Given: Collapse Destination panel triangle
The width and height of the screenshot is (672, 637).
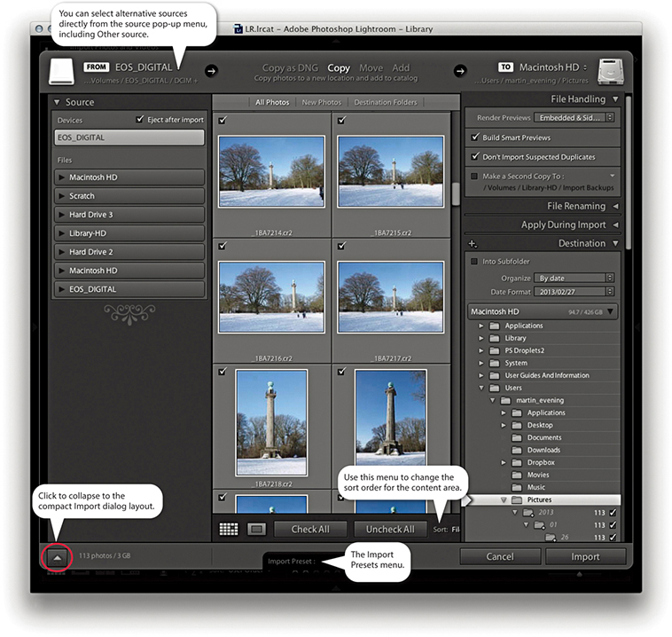Looking at the screenshot, I should pos(615,243).
